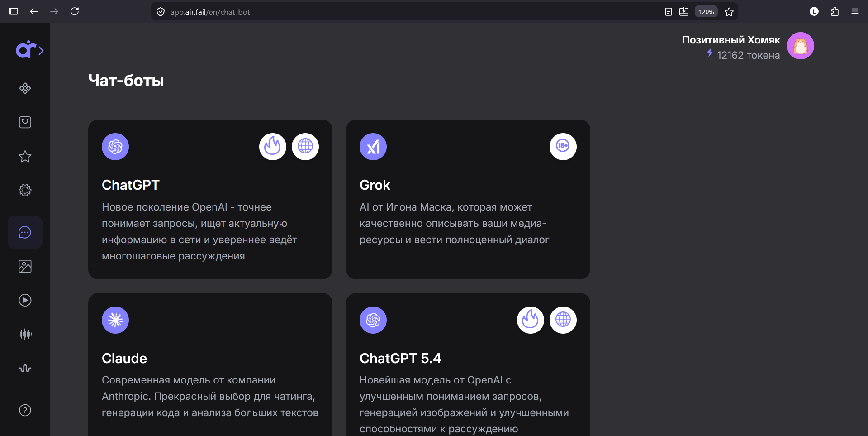Image resolution: width=868 pixels, height=436 pixels.
Task: Reload the current page
Action: [x=75, y=12]
